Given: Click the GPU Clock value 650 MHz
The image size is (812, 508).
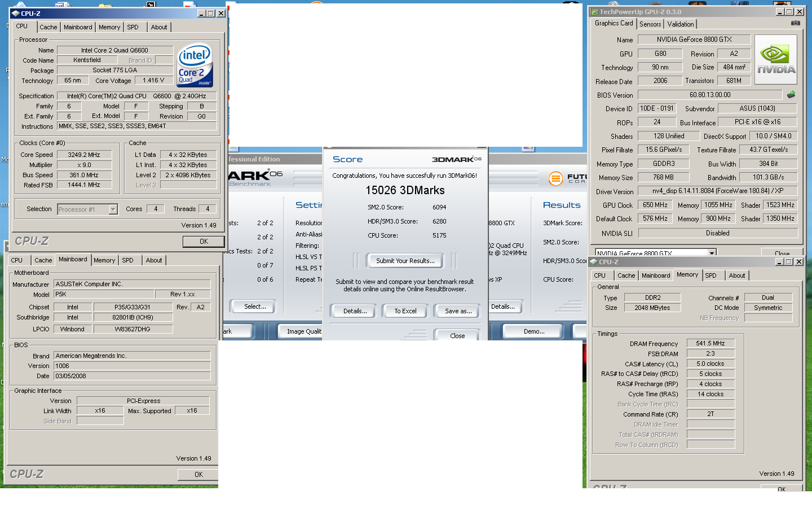Looking at the screenshot, I should tap(655, 205).
